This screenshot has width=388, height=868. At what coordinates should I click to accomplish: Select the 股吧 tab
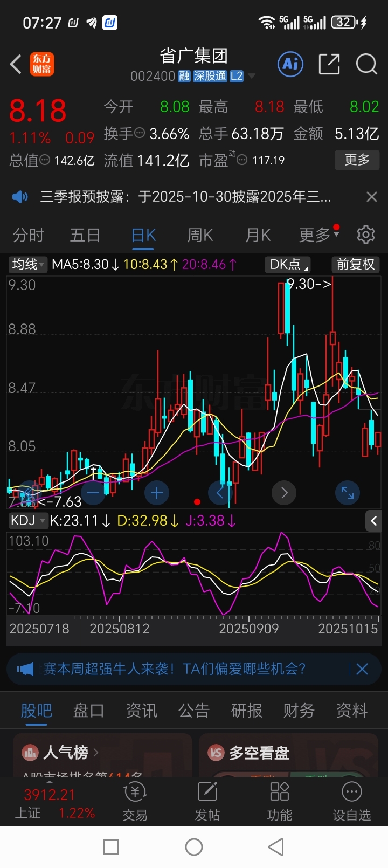[36, 711]
